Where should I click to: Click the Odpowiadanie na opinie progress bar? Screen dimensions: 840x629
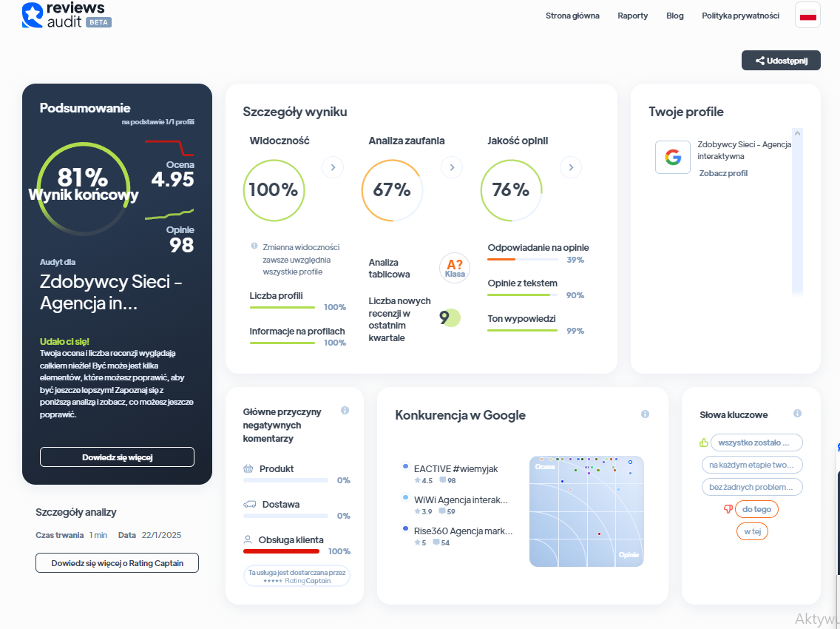tap(523, 259)
